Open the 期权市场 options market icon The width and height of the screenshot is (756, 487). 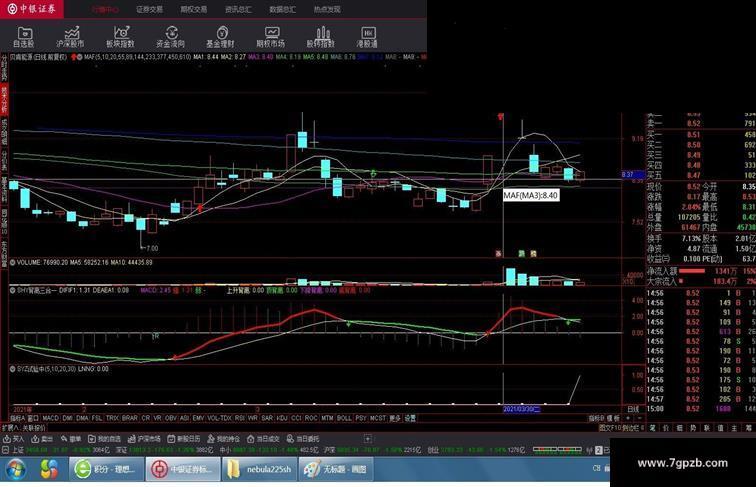[270, 37]
